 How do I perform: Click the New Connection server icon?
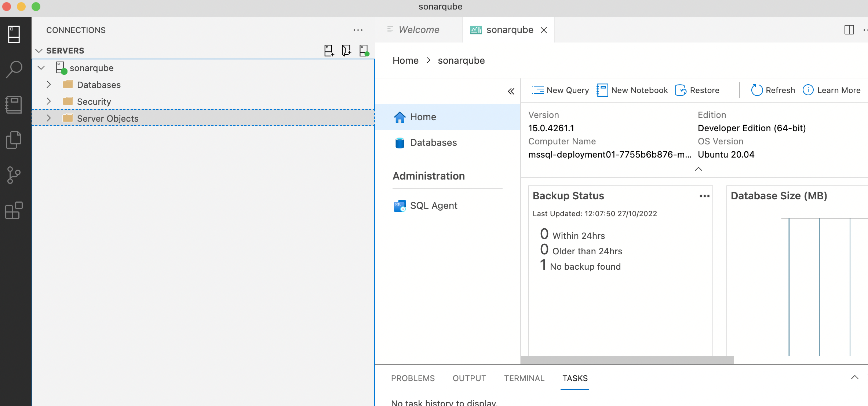[x=329, y=51]
